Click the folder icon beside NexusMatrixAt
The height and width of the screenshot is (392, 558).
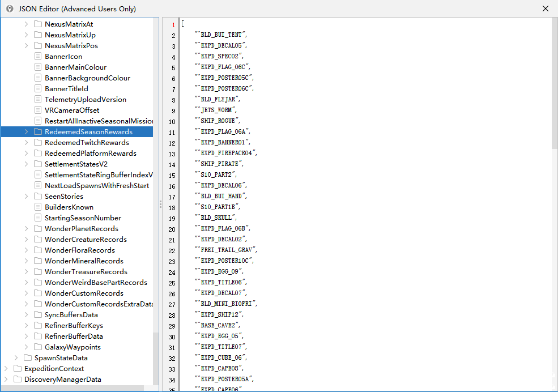tap(38, 24)
